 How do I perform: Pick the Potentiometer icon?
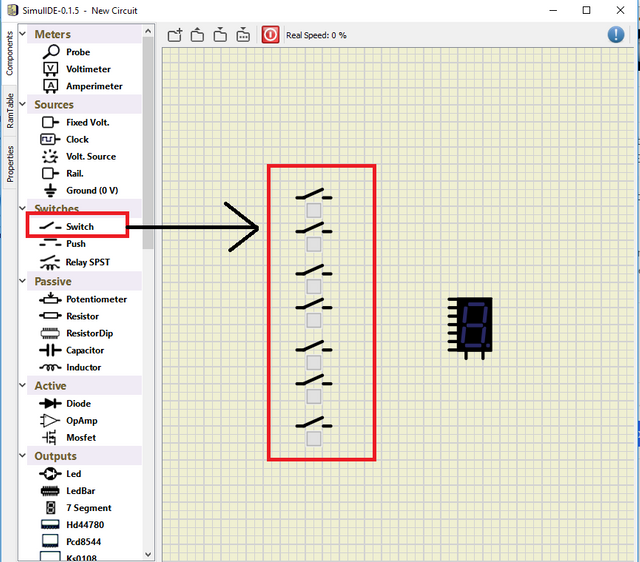pos(50,299)
